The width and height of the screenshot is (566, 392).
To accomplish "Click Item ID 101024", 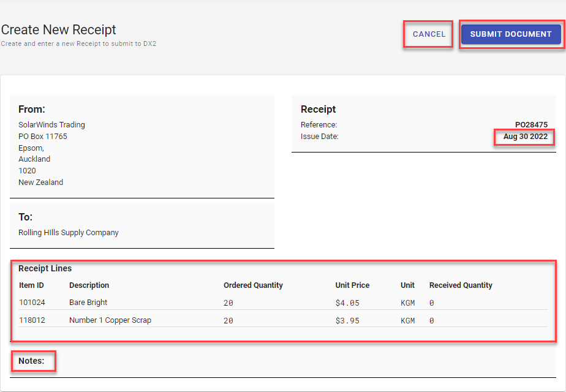I will click(x=31, y=303).
